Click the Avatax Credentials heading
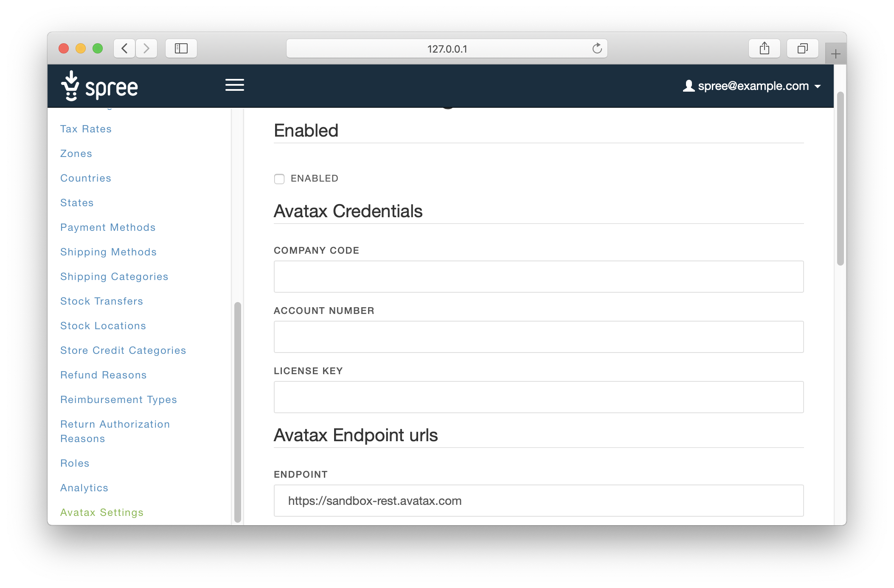Screen dimensions: 894x588 [x=348, y=211]
